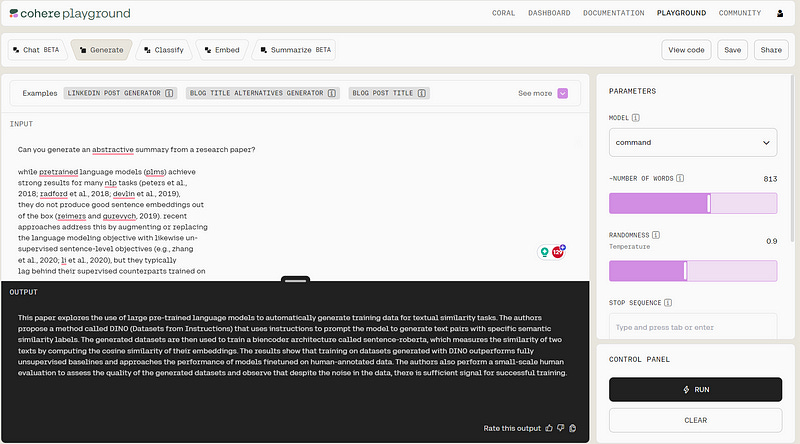Screen dimensions: 800x444
Task: Click the green lightbulb extension icon
Action: pyautogui.click(x=544, y=252)
